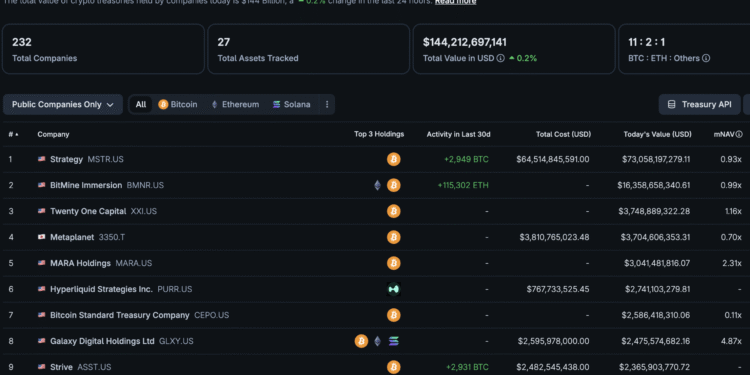The height and width of the screenshot is (375, 750).
Task: Click info icon next to mNAV header
Action: pyautogui.click(x=739, y=134)
